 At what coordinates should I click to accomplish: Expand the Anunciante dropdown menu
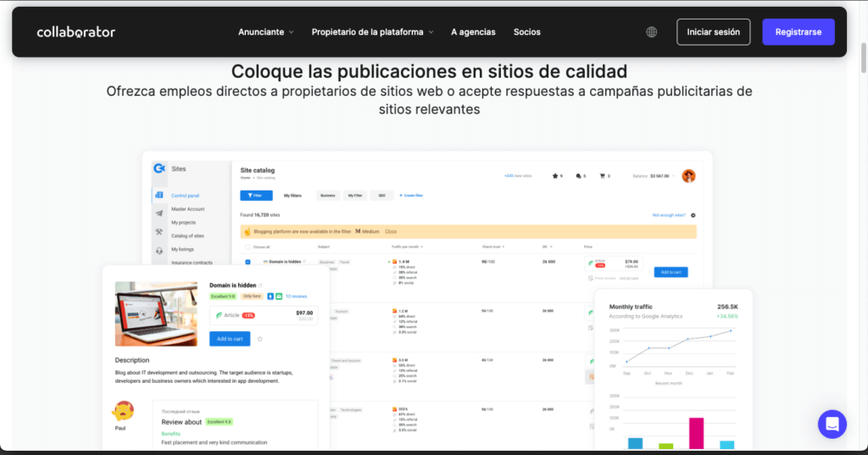265,32
